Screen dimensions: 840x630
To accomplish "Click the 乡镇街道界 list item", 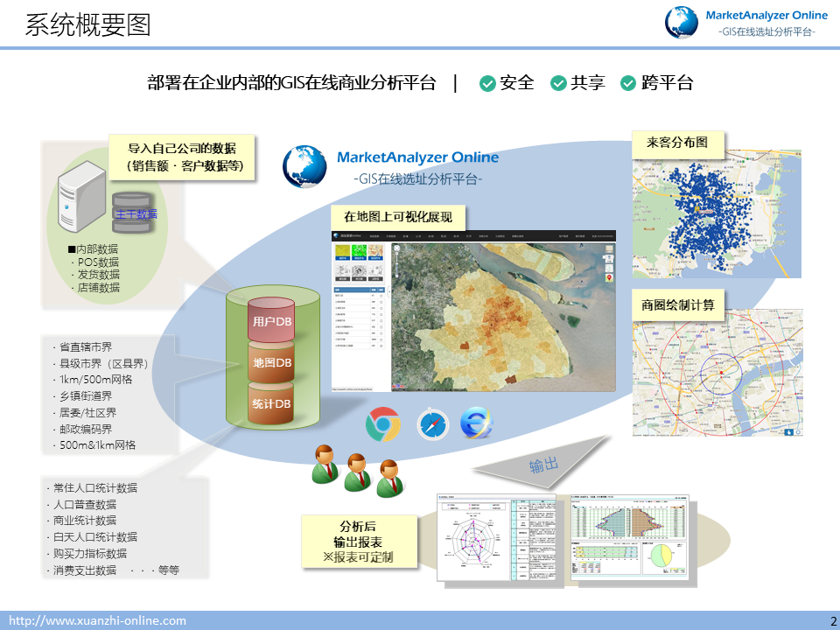I will 82,396.
